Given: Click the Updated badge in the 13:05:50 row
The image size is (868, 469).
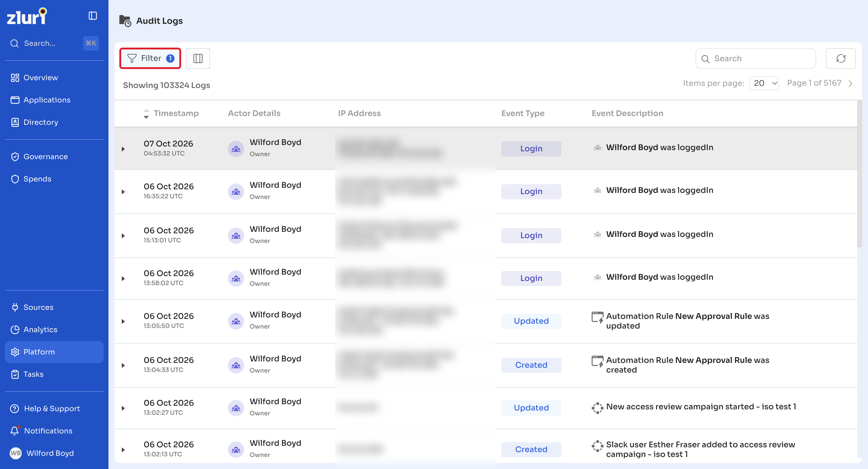Looking at the screenshot, I should tap(531, 321).
